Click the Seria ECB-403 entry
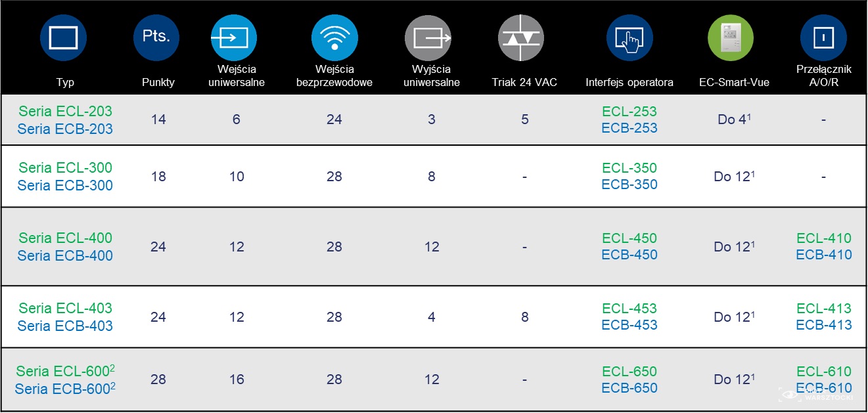868x413 pixels. coord(65,326)
